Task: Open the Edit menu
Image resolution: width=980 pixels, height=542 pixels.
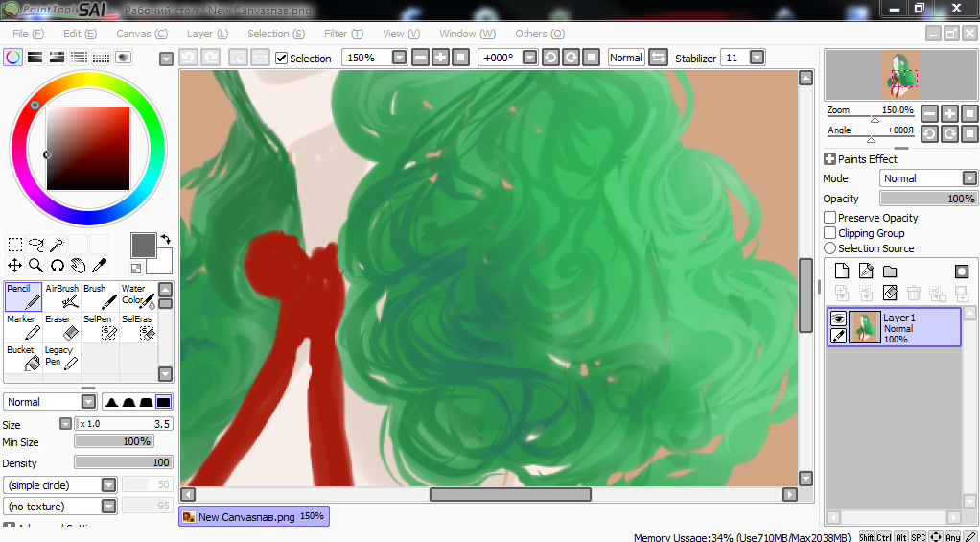Action: click(80, 34)
